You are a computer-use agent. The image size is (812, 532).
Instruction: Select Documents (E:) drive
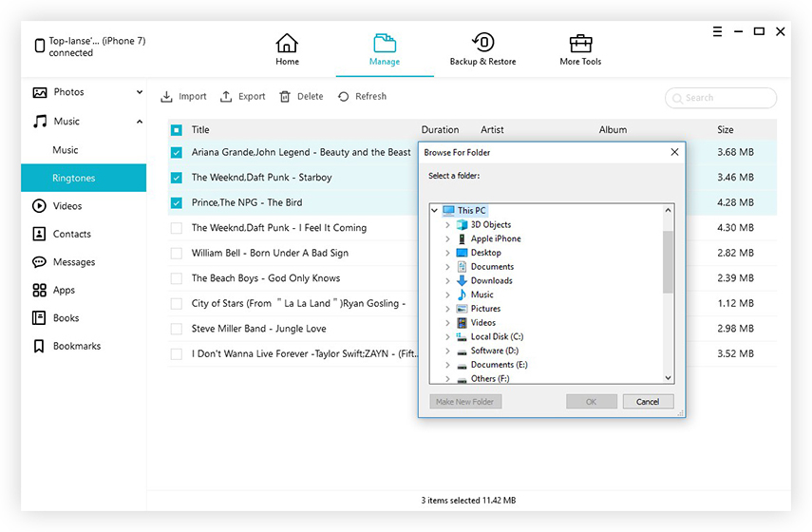click(x=499, y=365)
